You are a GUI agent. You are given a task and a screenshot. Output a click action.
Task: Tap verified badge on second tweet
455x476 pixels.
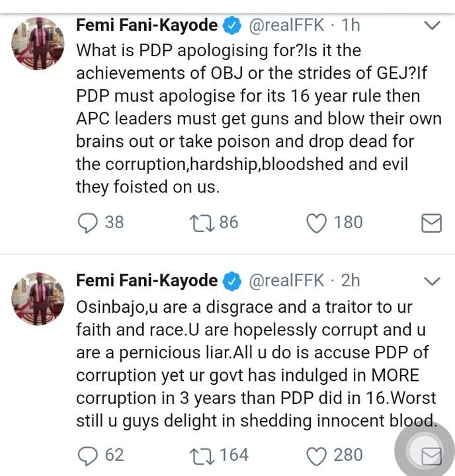[x=231, y=281]
